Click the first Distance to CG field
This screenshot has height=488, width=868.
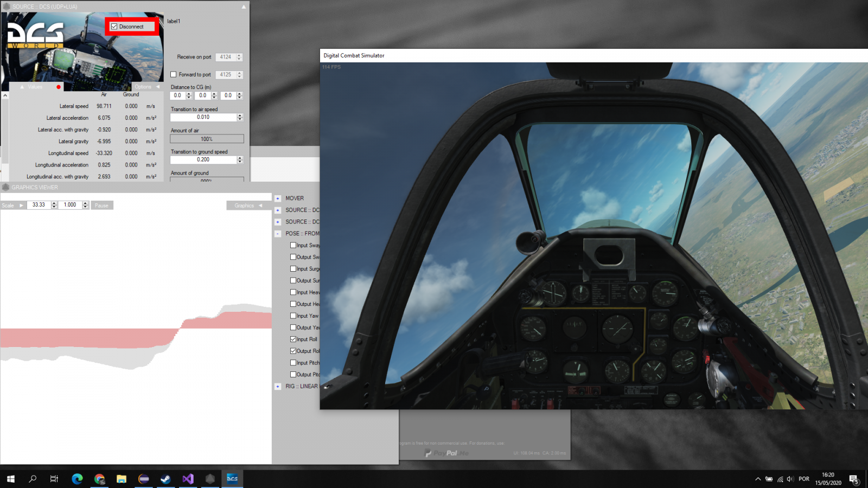178,95
